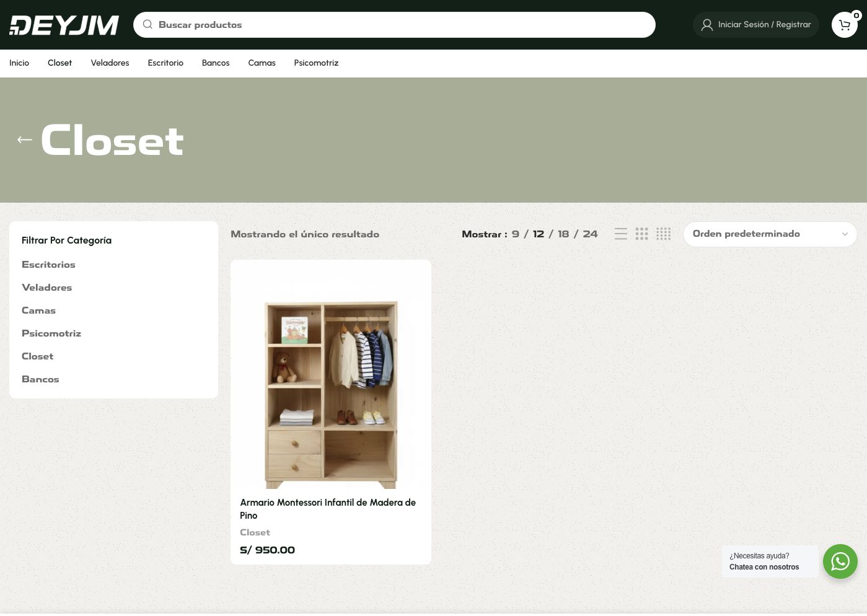The height and width of the screenshot is (616, 867).
Task: Go to Inicio in the navigation menu
Action: point(19,63)
